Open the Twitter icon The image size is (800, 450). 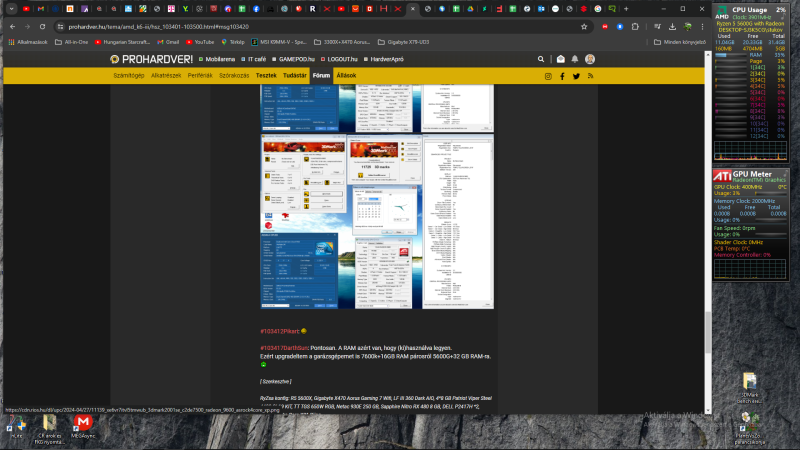pyautogui.click(x=576, y=76)
